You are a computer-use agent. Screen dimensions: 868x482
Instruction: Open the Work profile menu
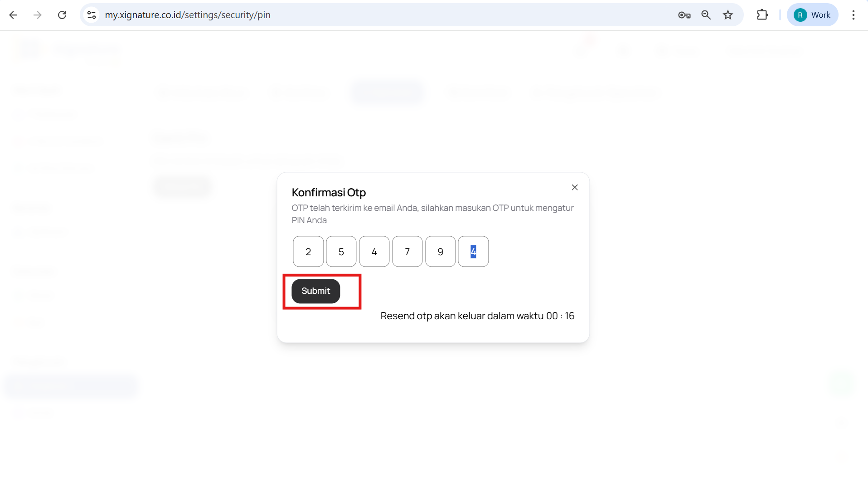812,15
